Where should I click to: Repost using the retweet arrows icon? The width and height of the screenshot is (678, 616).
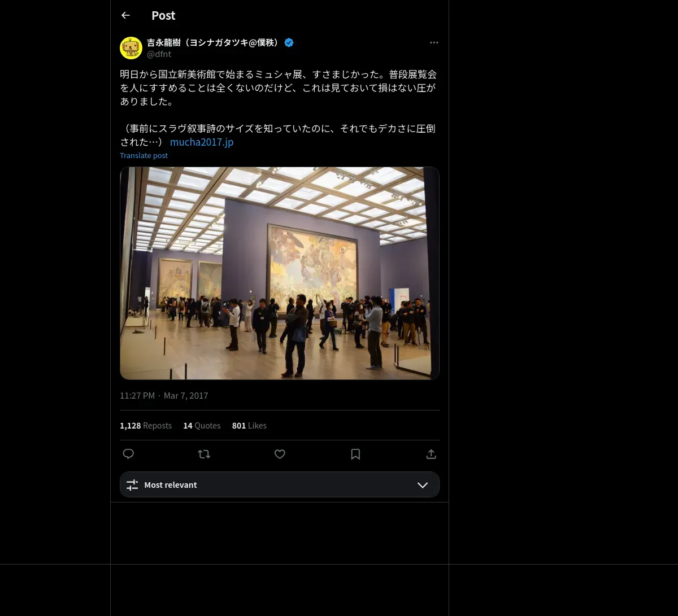point(204,454)
